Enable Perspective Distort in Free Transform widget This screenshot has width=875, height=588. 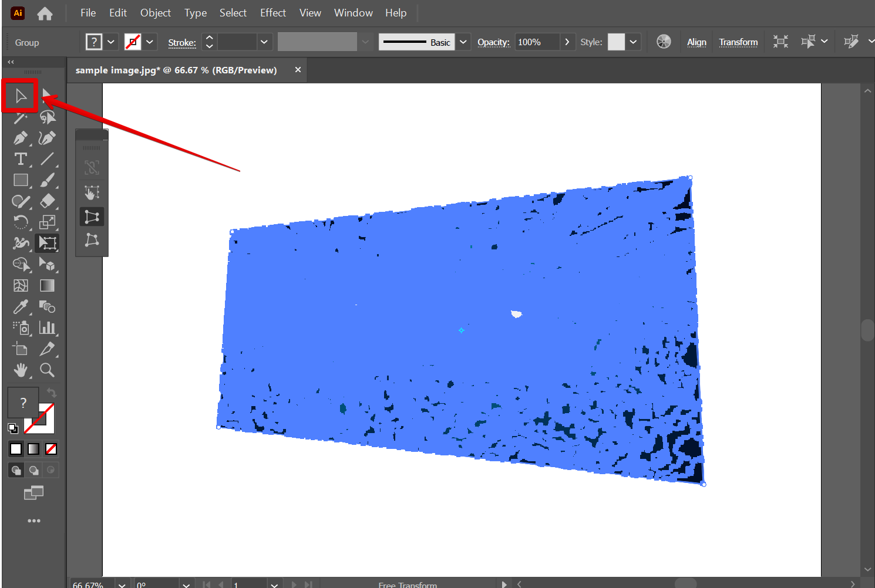coord(92,217)
